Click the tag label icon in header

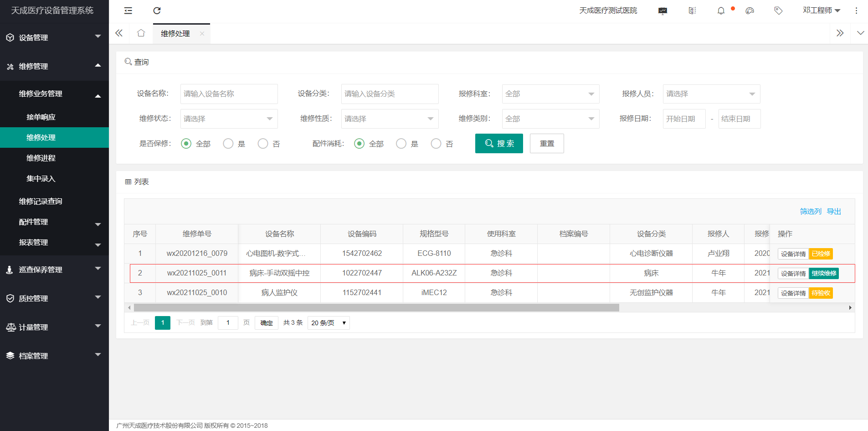point(778,10)
